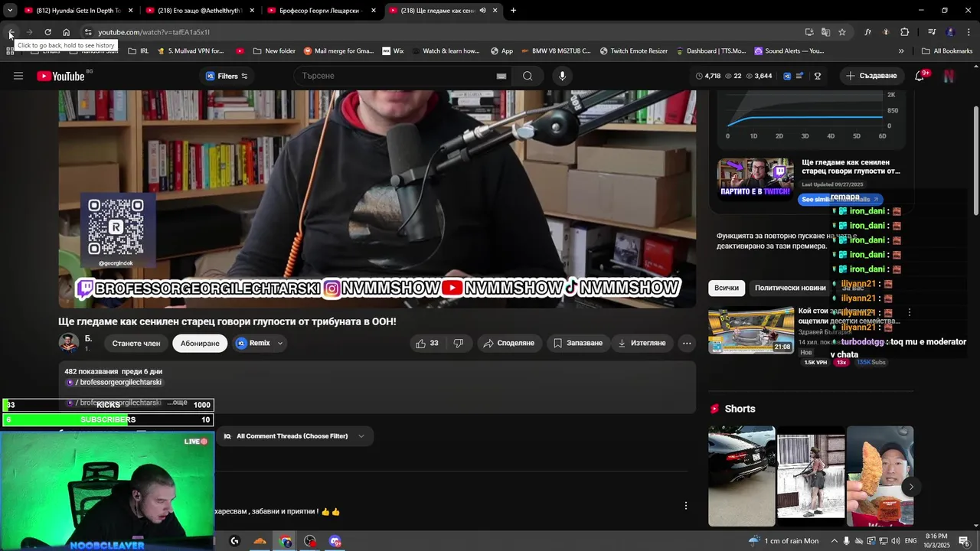Start voice search with microphone
Viewport: 980px width, 551px height.
[562, 76]
